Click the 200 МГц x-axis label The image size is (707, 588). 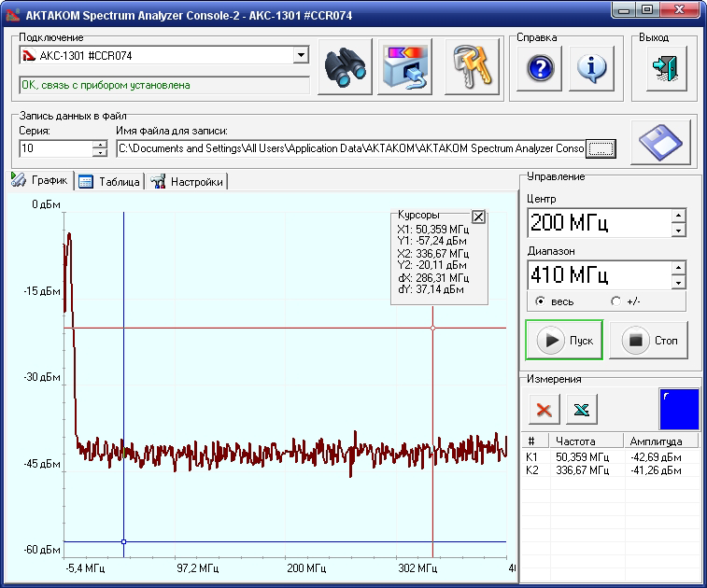[306, 567]
